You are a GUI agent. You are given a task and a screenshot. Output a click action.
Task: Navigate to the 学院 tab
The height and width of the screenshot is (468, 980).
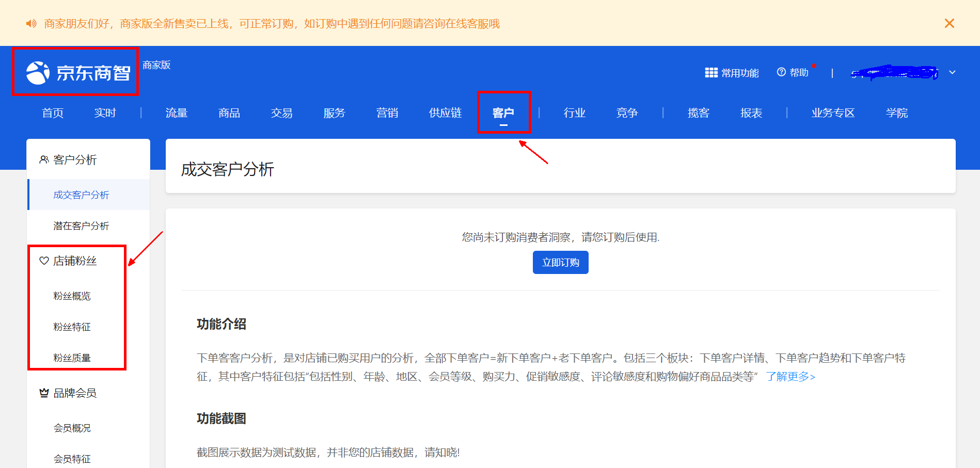[896, 113]
